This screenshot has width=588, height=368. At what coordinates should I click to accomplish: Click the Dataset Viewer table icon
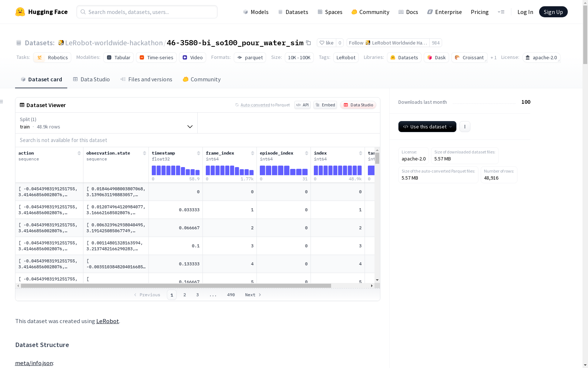click(22, 105)
